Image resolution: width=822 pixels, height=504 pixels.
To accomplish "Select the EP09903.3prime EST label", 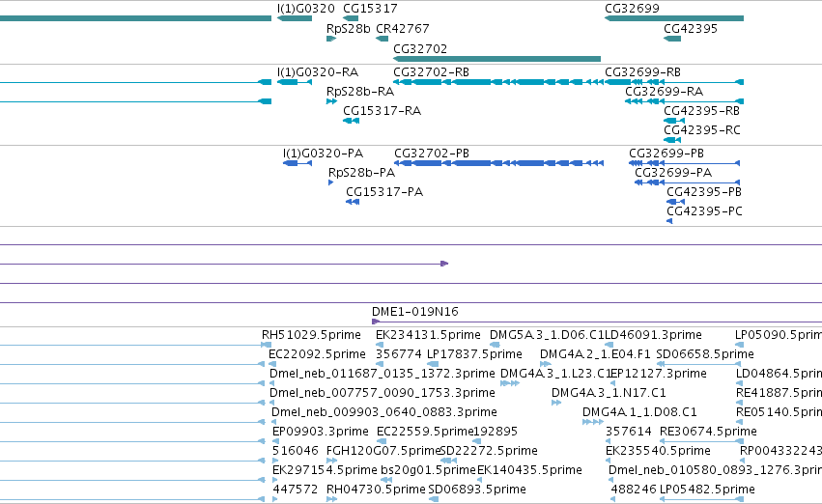I will click(321, 432).
